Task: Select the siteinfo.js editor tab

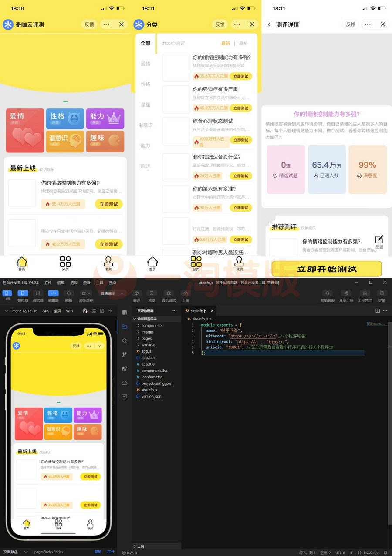Action: [199, 310]
